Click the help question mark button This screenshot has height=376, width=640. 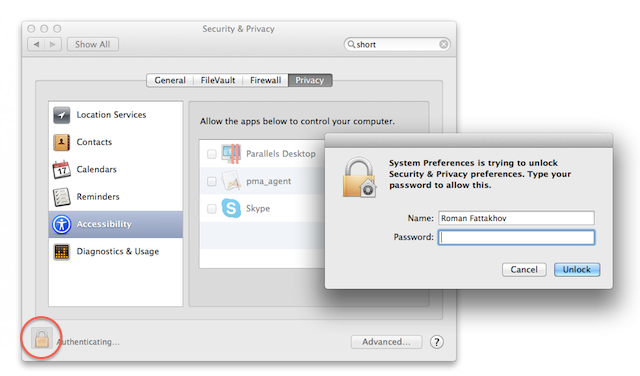437,342
